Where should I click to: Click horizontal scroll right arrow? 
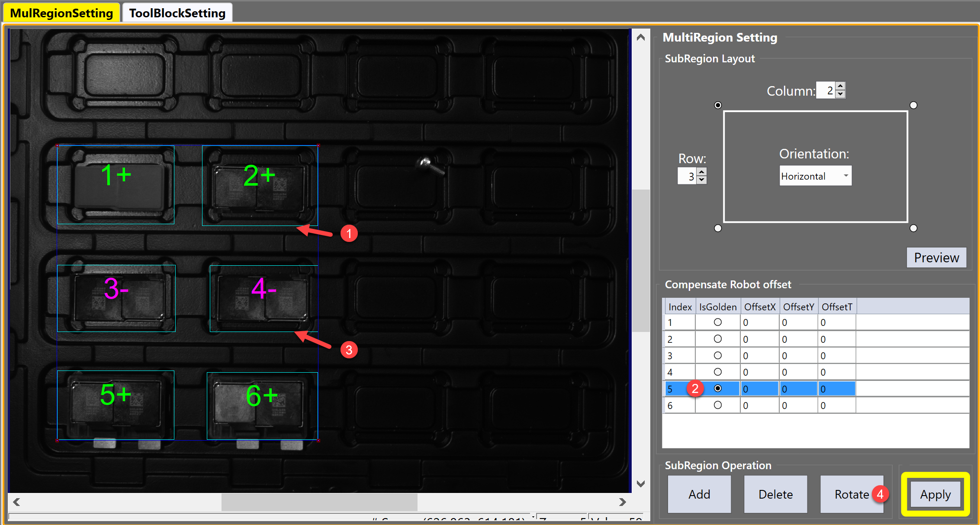pos(622,502)
